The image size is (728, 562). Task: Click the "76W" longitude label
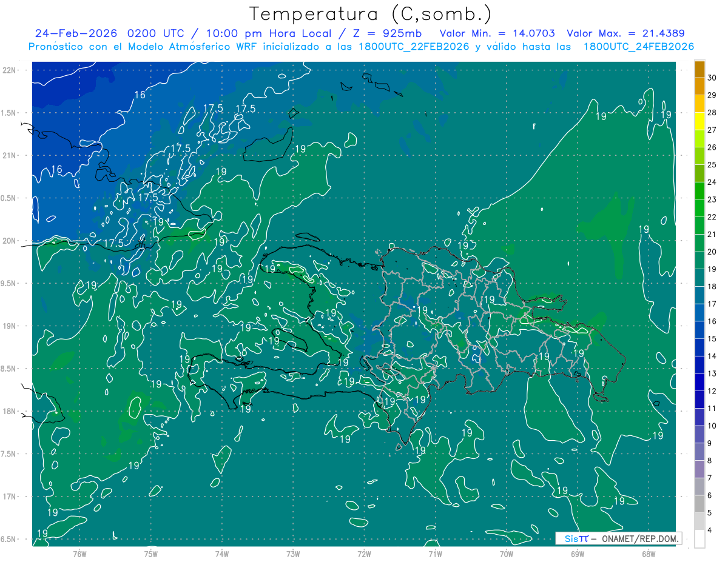[x=79, y=554]
